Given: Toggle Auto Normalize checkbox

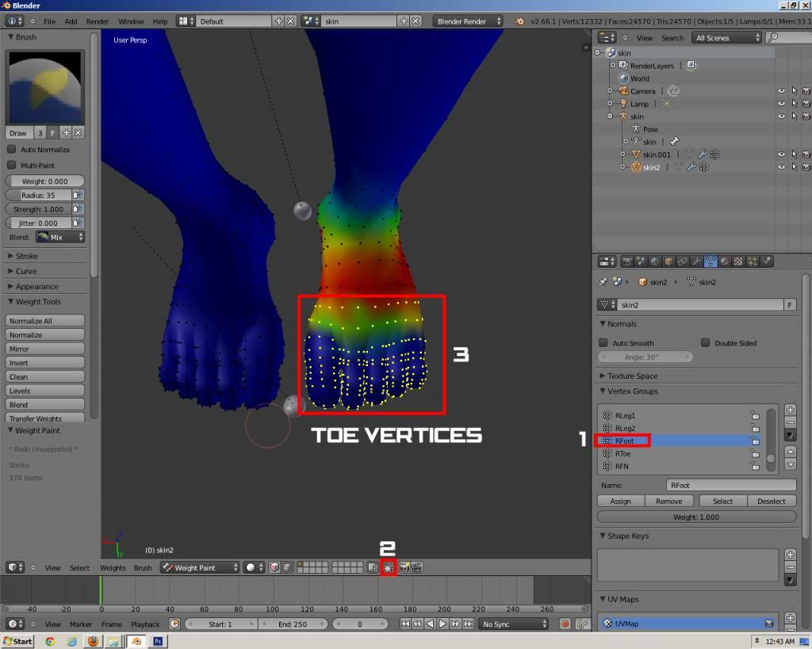Looking at the screenshot, I should [x=11, y=149].
